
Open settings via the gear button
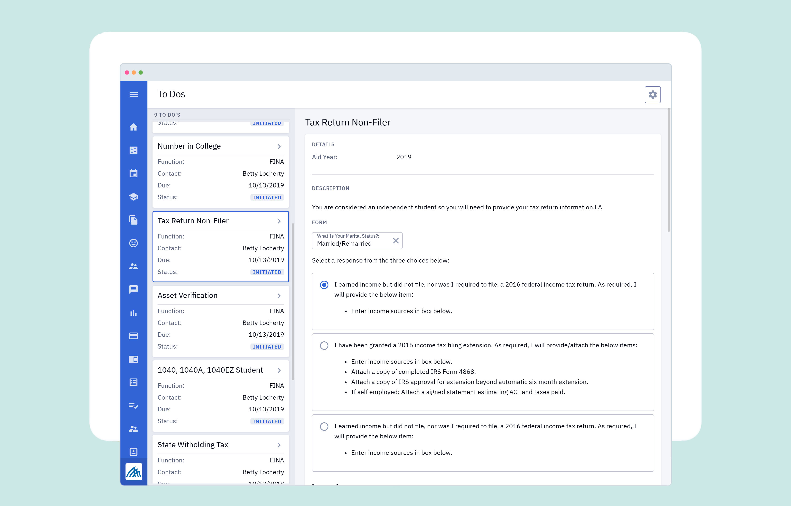(653, 95)
